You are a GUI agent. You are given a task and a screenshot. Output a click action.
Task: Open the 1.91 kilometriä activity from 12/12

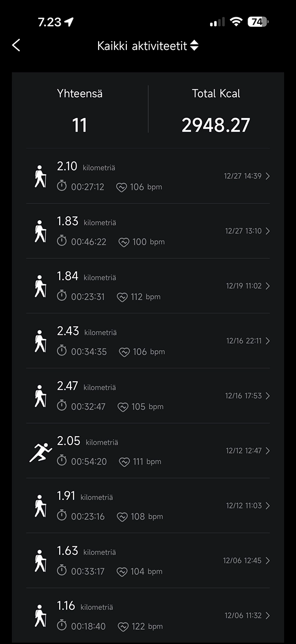[148, 506]
